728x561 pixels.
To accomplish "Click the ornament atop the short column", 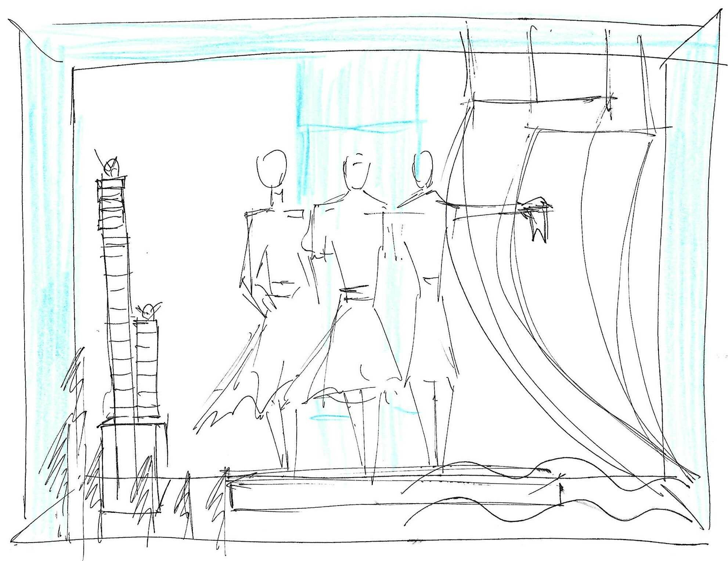I will 148,312.
